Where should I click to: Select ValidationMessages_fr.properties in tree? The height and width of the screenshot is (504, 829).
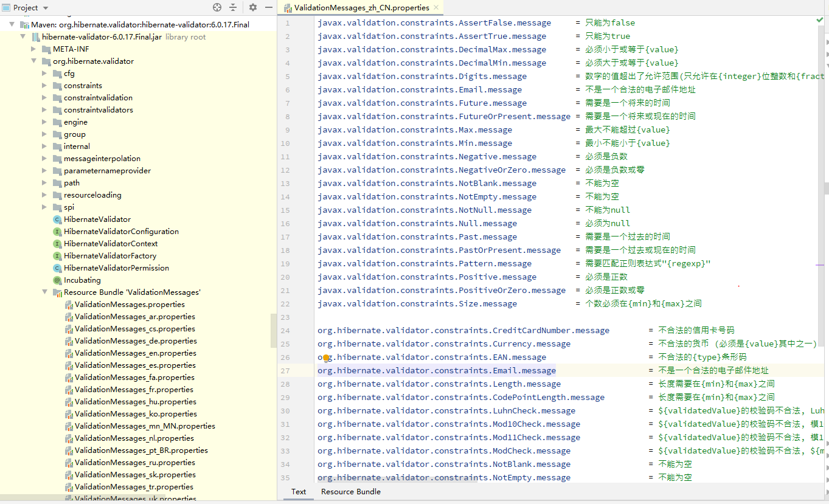point(134,389)
